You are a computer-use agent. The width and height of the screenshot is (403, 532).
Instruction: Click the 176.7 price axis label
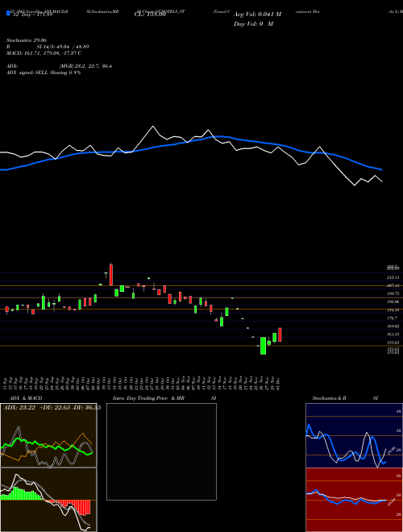[393, 318]
